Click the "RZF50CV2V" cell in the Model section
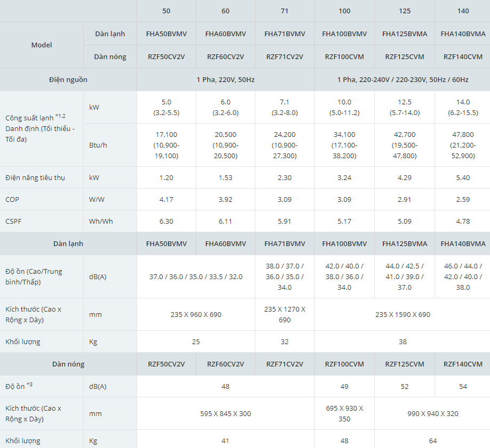Viewport: 490px width, 448px height. coord(166,57)
